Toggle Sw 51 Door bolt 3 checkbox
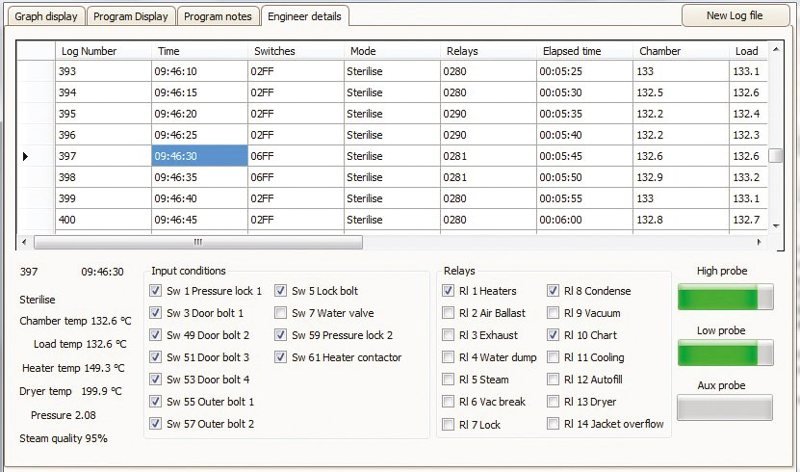Viewport: 800px width, 472px height. click(156, 357)
